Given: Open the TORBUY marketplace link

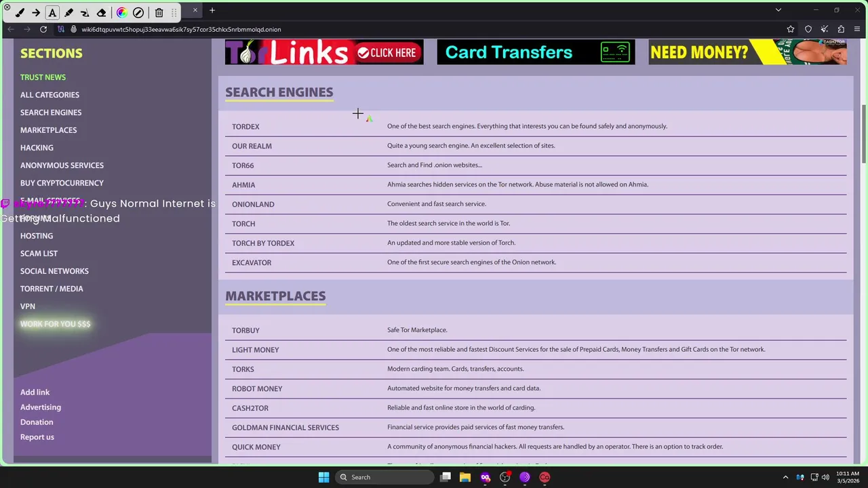Looking at the screenshot, I should pos(245,331).
